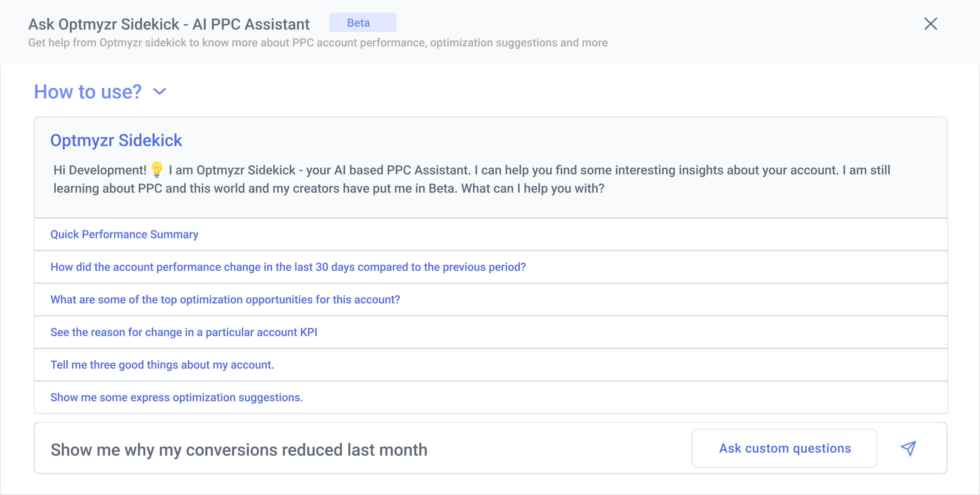
Task: Click the Optmyzr Sidekick heading
Action: pos(116,140)
